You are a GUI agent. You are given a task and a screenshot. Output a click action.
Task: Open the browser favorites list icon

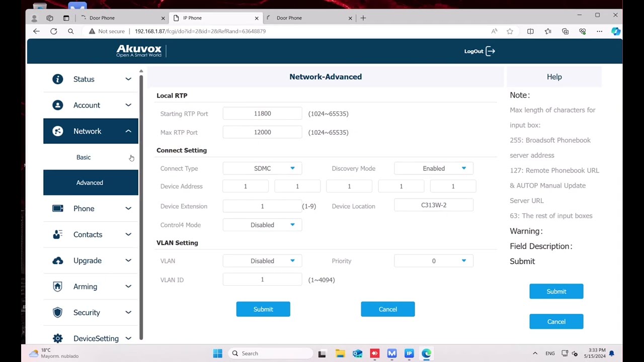coord(548,31)
